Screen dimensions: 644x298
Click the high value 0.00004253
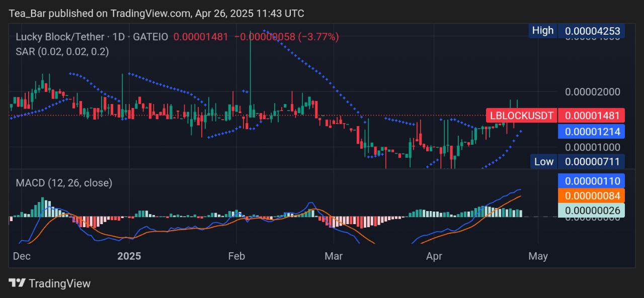pos(592,31)
